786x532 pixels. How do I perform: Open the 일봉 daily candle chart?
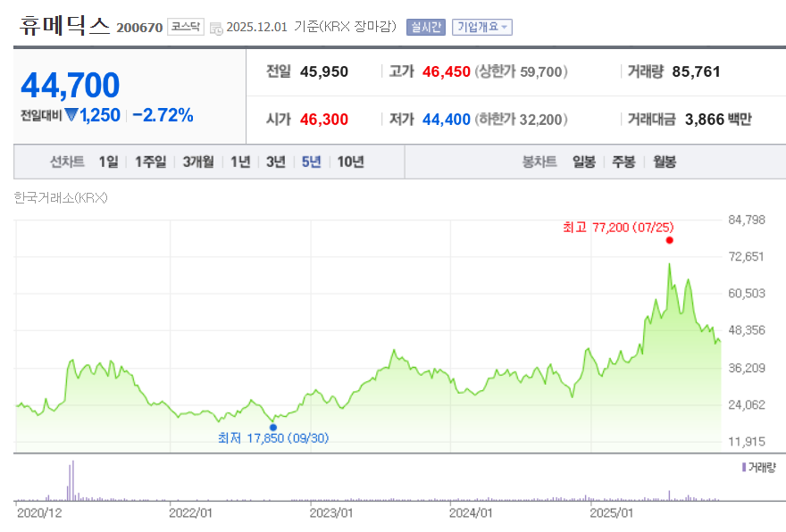(x=584, y=162)
